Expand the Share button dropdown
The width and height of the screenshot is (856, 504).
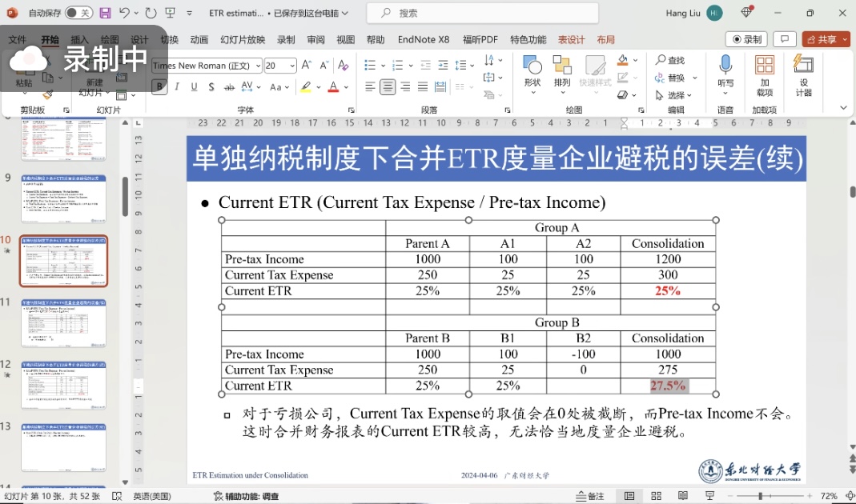[x=844, y=39]
